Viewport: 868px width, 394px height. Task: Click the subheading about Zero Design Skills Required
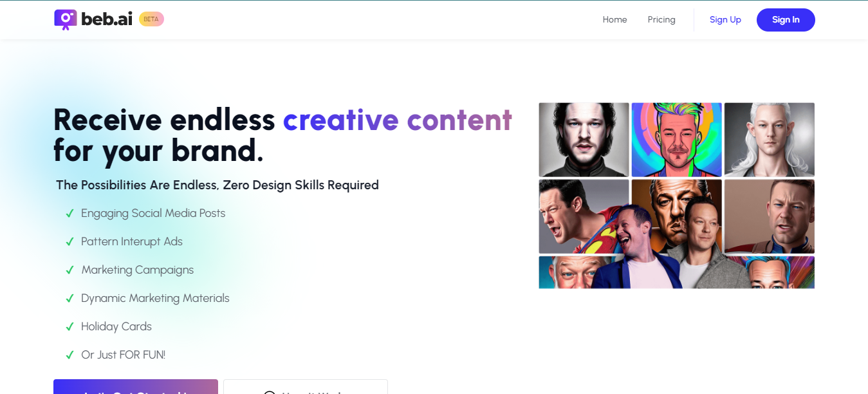(217, 185)
